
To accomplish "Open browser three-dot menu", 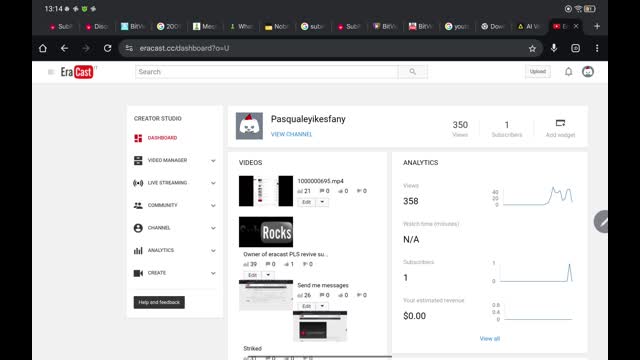I will (597, 48).
